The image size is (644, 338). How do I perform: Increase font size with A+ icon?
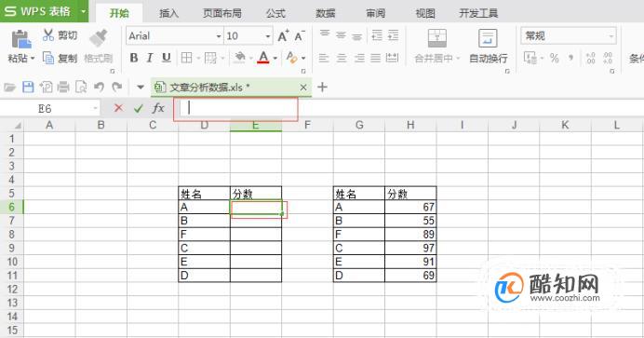tap(283, 35)
